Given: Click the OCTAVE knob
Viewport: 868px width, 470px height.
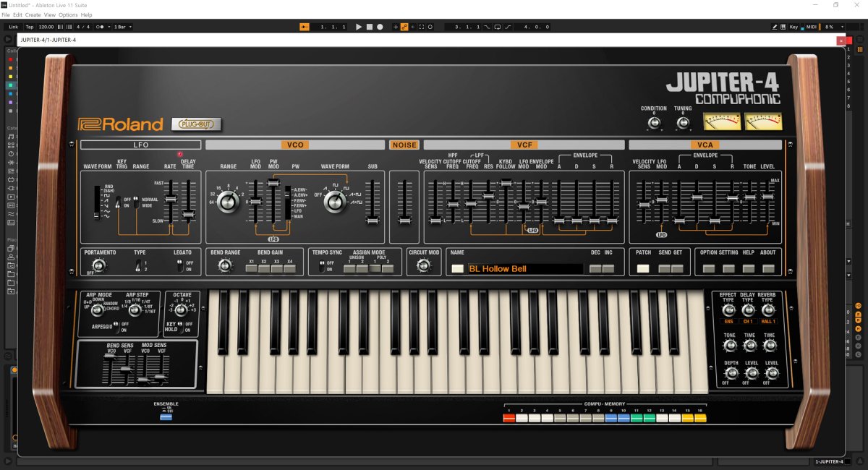Looking at the screenshot, I should tap(180, 309).
